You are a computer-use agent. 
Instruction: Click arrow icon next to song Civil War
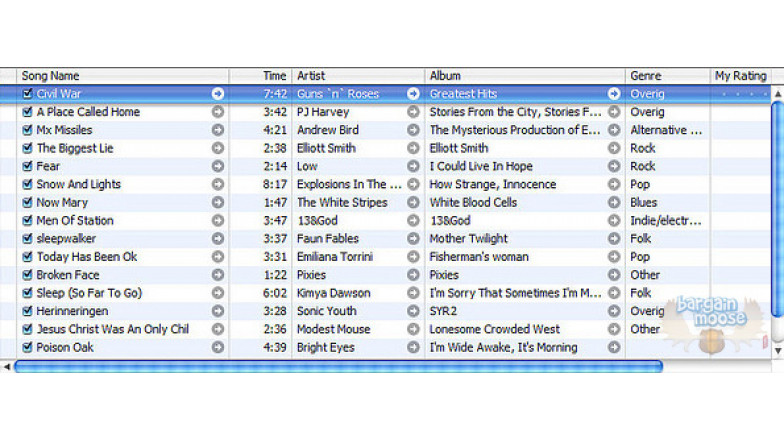click(x=218, y=94)
